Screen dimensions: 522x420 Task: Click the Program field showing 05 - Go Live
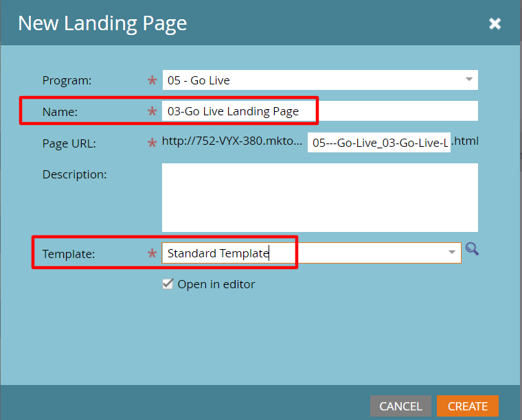click(320, 80)
